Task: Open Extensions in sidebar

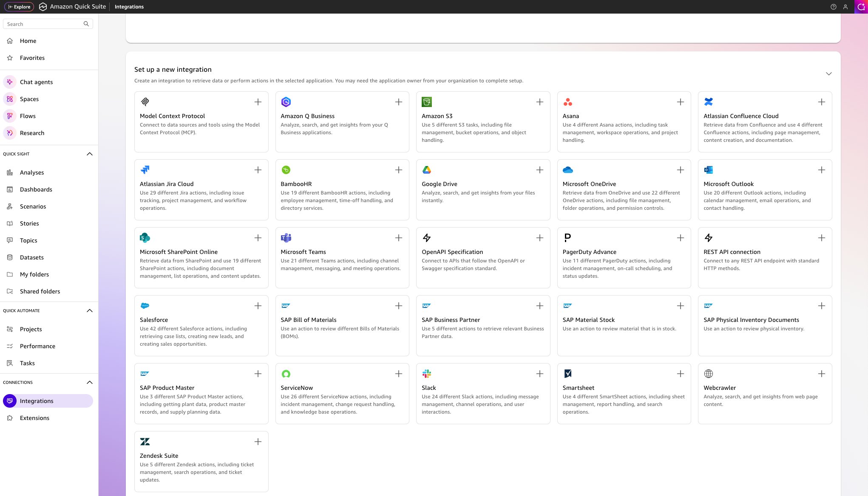Action: point(34,418)
